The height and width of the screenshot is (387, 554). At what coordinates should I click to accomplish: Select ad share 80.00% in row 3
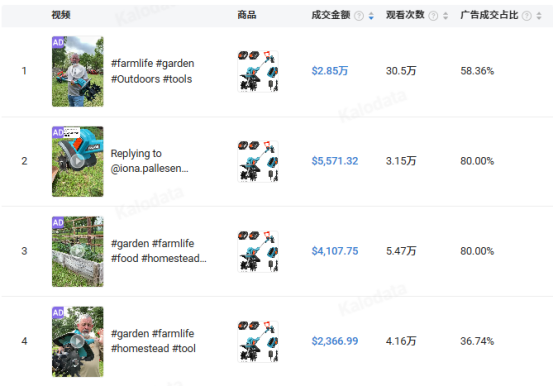pos(477,251)
